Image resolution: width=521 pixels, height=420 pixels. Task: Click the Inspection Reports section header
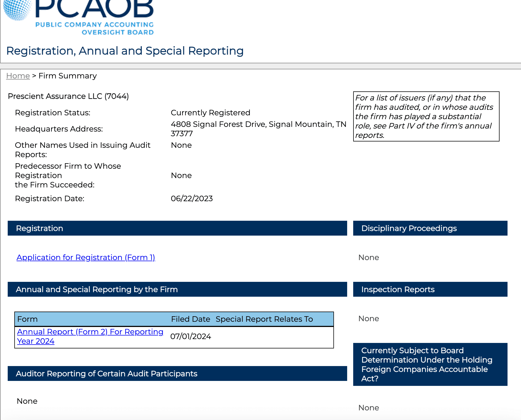[430, 289]
